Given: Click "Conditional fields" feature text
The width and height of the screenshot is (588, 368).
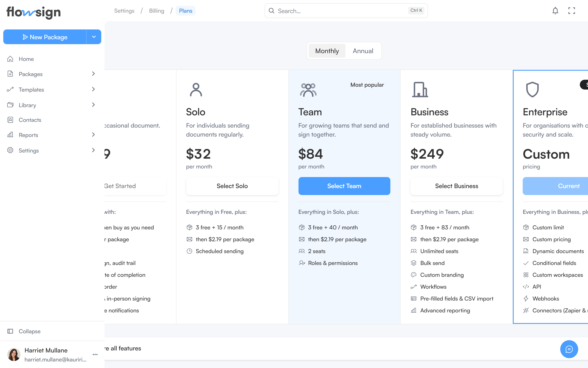Looking at the screenshot, I should point(554,263).
